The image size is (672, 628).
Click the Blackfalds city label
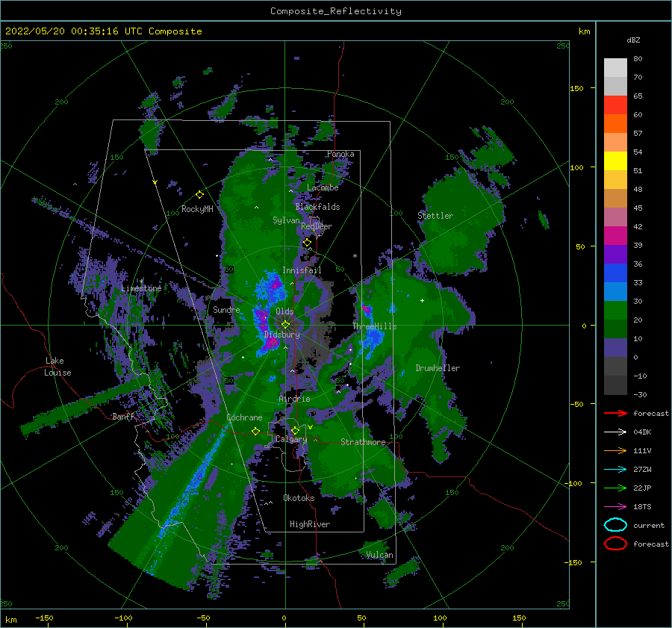click(x=317, y=207)
